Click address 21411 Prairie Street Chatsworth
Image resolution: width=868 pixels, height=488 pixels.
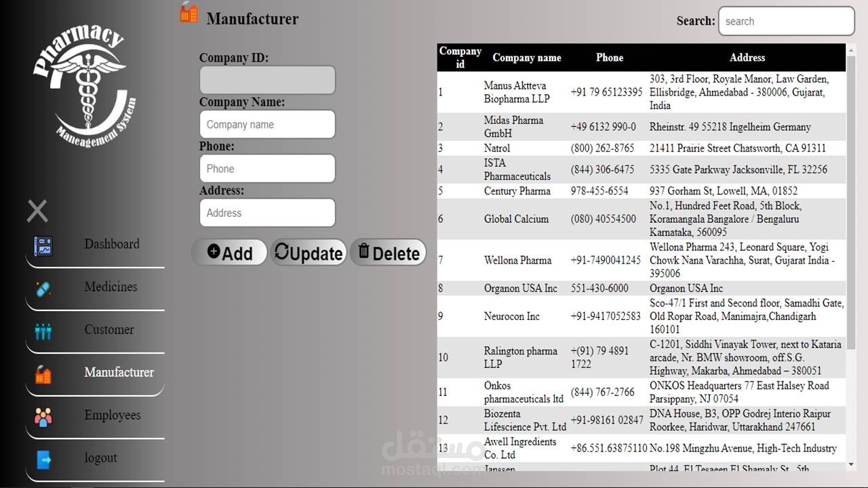pos(738,148)
